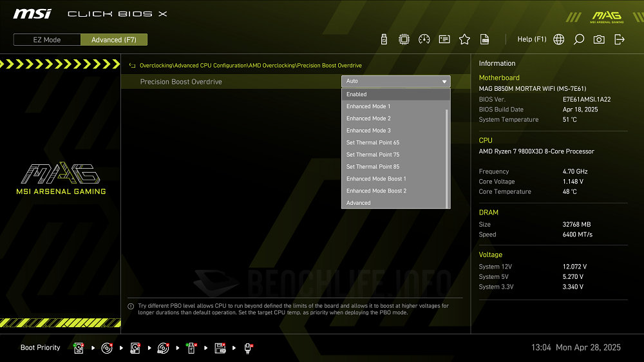Click BIOS version E7E61AMSI.1A22
644x362 pixels.
pyautogui.click(x=587, y=99)
